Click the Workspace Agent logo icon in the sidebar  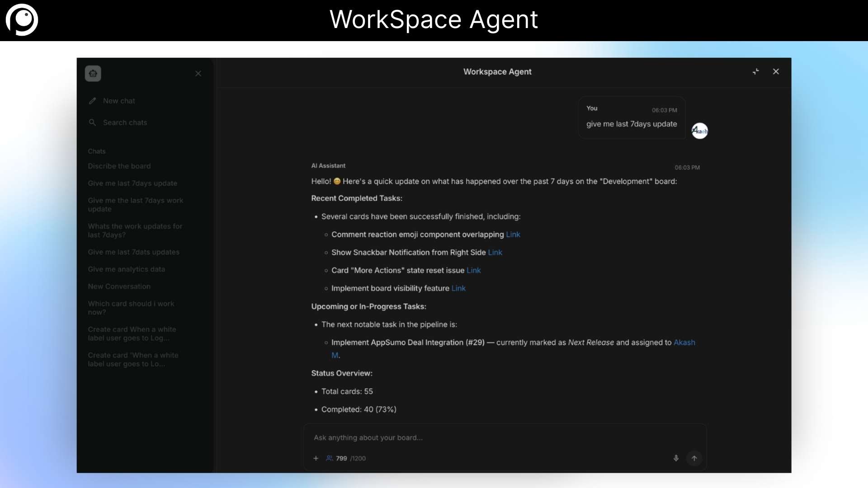click(x=93, y=73)
